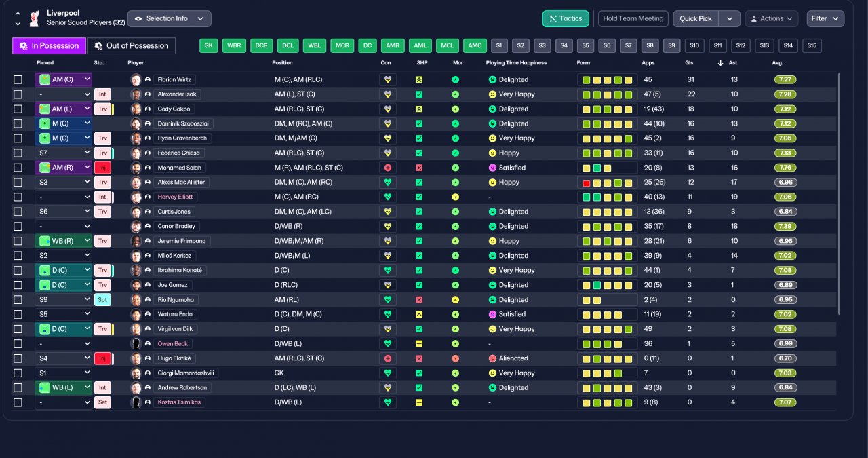Click the Set status badge for Kostas Tsimikas
Viewport: 868px width, 458px height.
click(102, 402)
